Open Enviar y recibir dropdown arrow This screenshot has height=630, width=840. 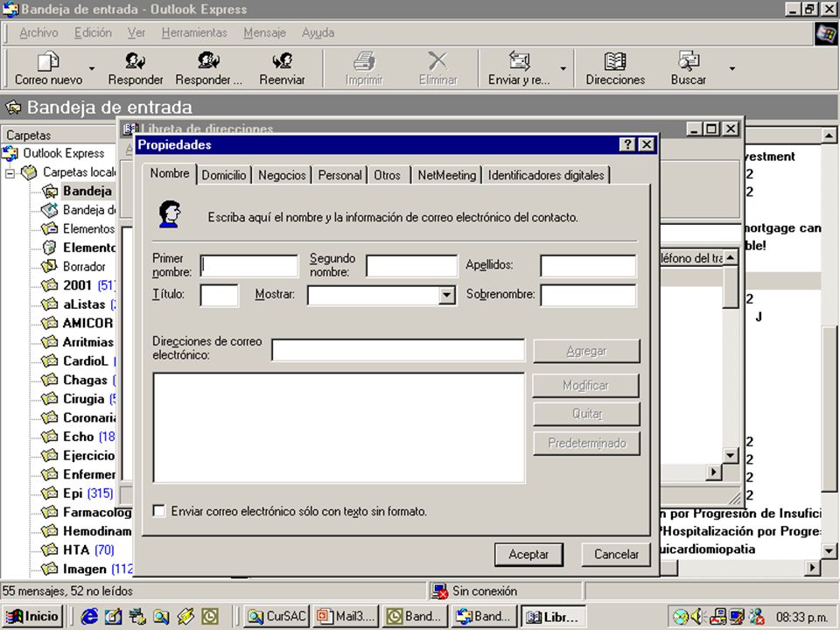click(563, 68)
